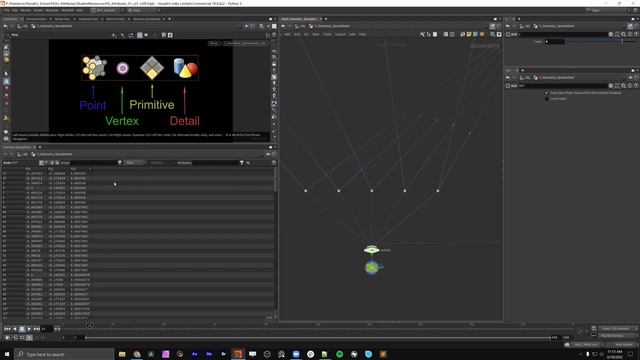
Task: Open the global animation keys dropdown
Action: click(618, 329)
